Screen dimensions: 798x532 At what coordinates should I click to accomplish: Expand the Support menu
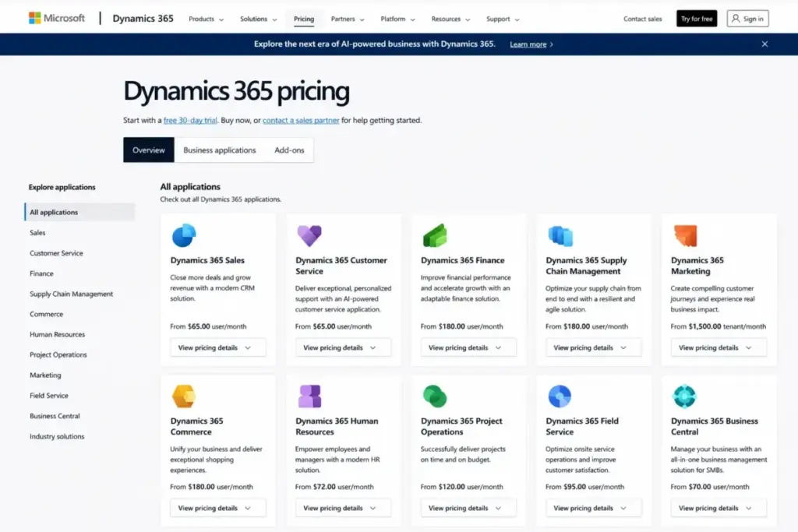(503, 19)
